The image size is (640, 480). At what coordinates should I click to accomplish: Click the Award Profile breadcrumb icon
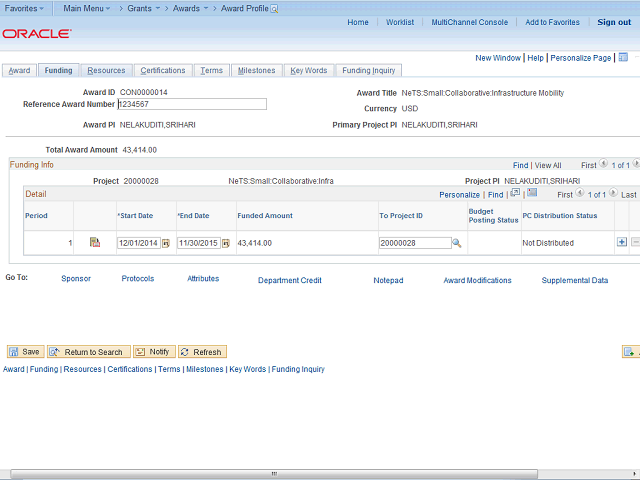275,8
